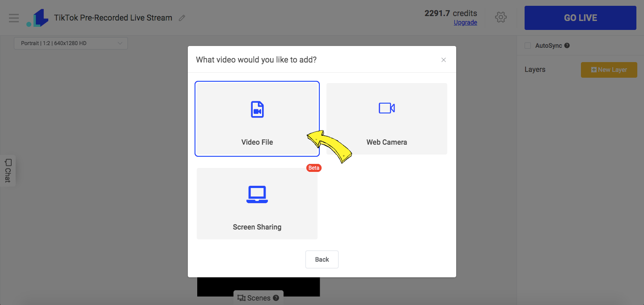The image size is (644, 305).
Task: Pick the Screen Sharing option
Action: (257, 203)
